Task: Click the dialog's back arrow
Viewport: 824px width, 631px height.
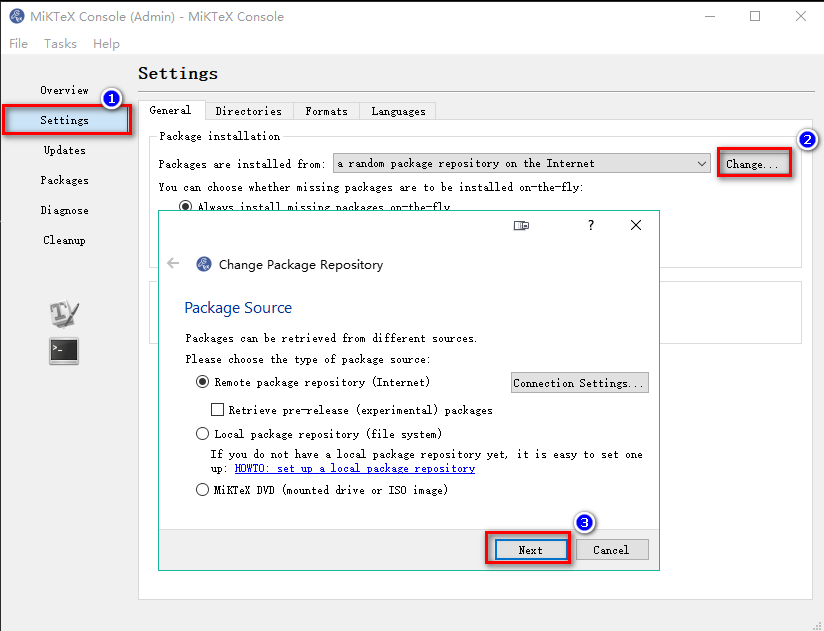Action: point(173,263)
